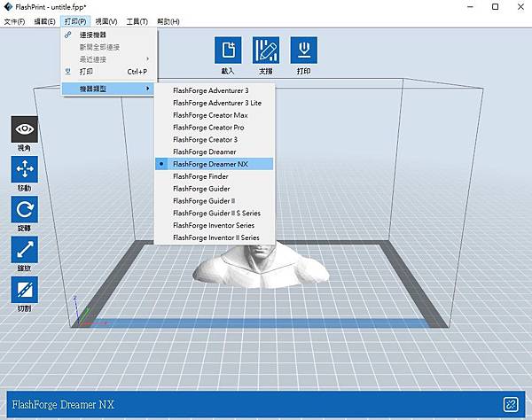This screenshot has width=532, height=420.
Task: Select the Rotate (旋轉) tool
Action: [25, 209]
